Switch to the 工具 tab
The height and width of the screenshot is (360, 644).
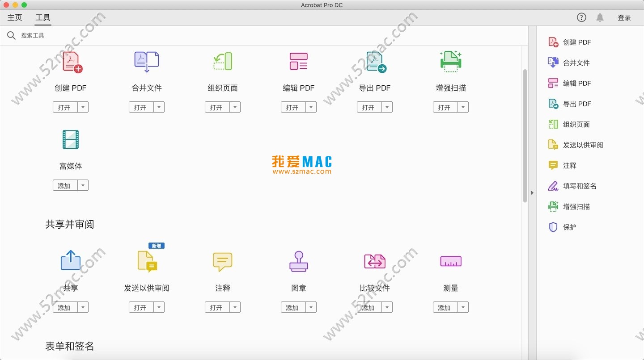(x=43, y=17)
